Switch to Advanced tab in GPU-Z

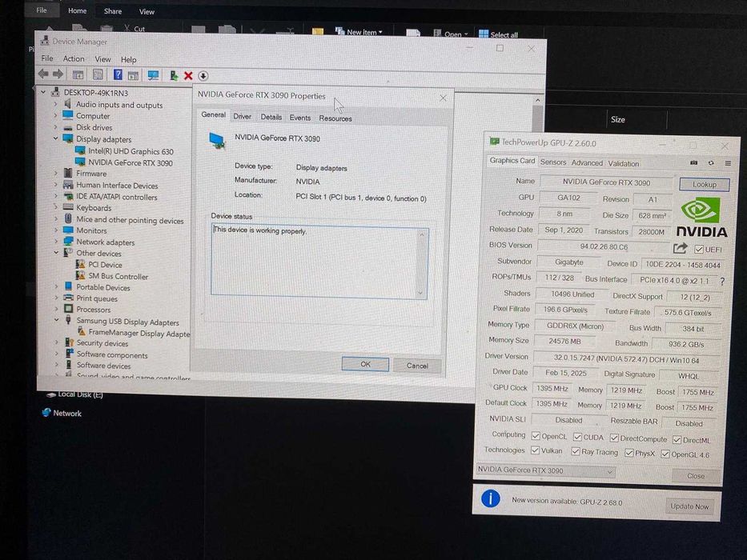(587, 163)
